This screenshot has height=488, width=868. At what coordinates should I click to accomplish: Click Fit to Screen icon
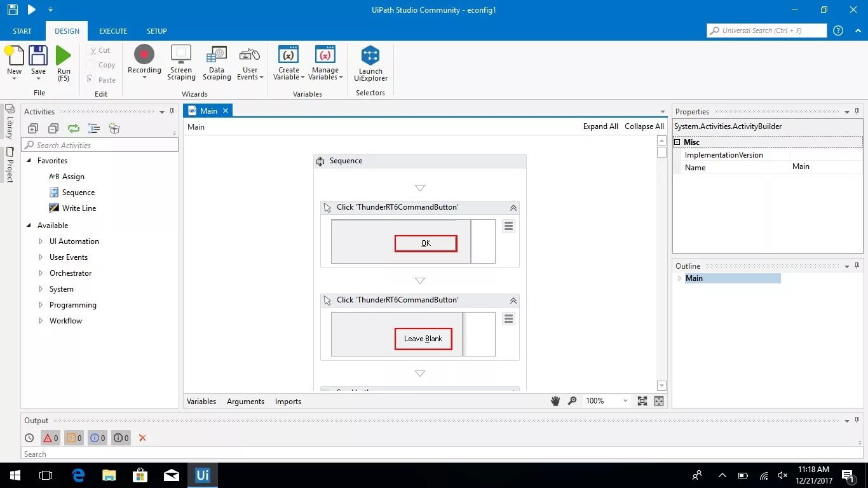pyautogui.click(x=642, y=401)
